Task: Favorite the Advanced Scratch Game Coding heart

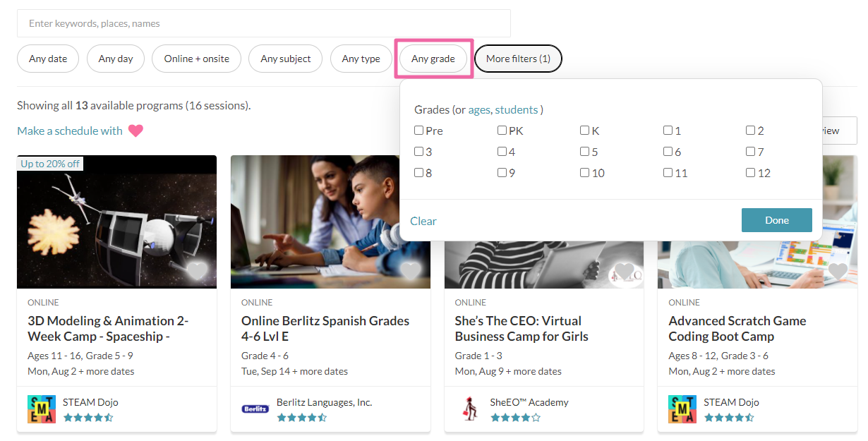Action: pos(838,271)
